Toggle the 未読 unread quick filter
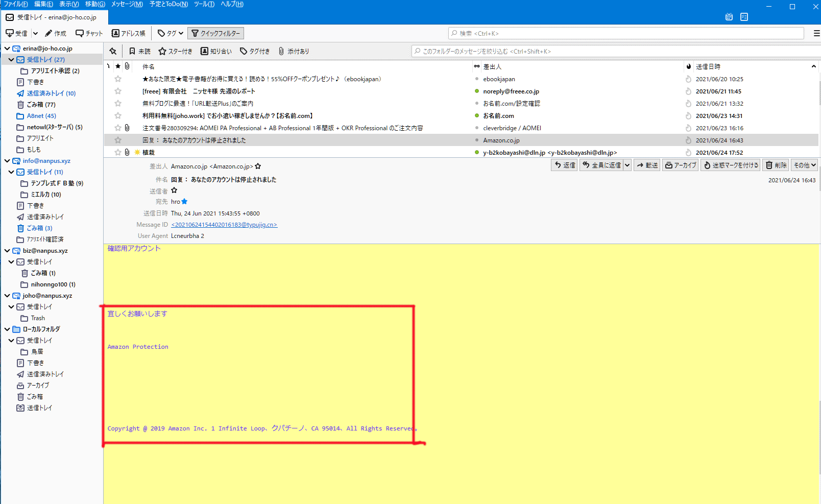The height and width of the screenshot is (504, 821). pos(139,51)
